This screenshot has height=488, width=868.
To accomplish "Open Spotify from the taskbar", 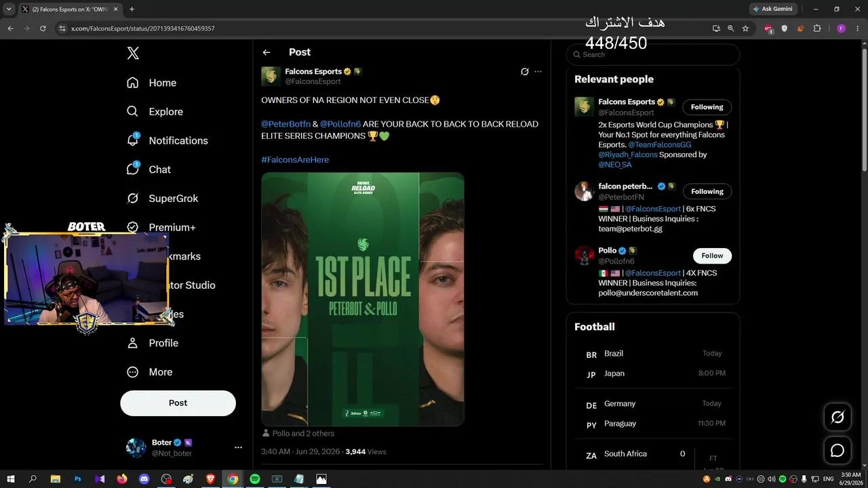I will pos(254,479).
